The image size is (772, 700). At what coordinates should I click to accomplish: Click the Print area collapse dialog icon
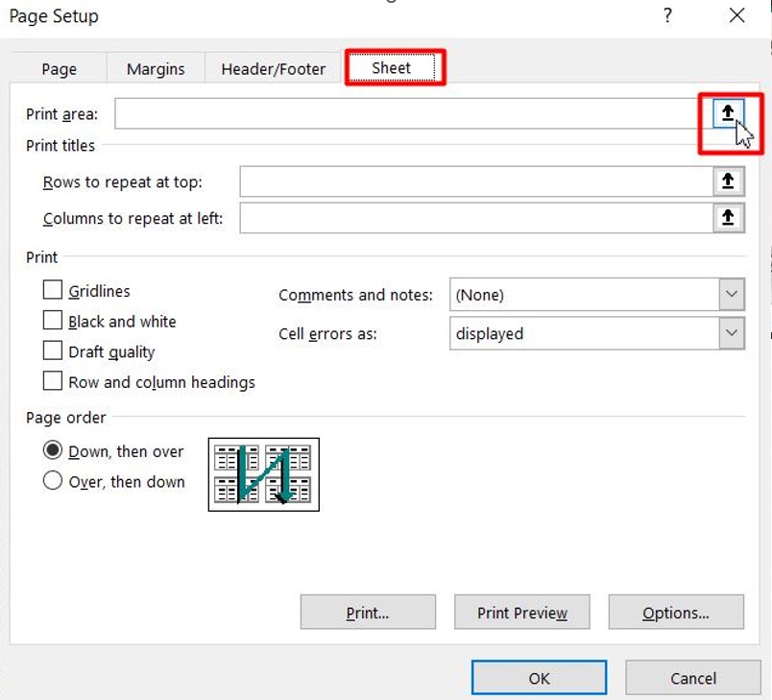click(x=728, y=113)
